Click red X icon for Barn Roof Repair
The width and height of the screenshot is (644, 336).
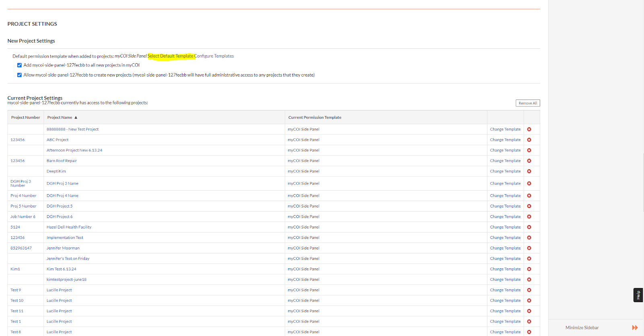[529, 161]
